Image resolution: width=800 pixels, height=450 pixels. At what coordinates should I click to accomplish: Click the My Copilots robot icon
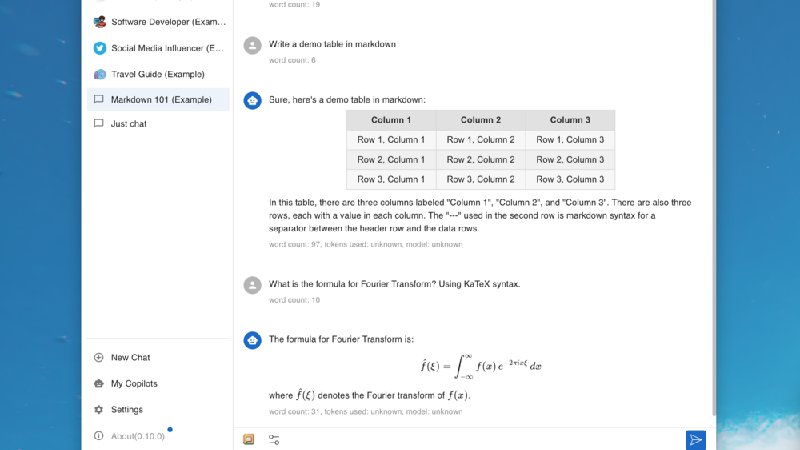point(98,384)
